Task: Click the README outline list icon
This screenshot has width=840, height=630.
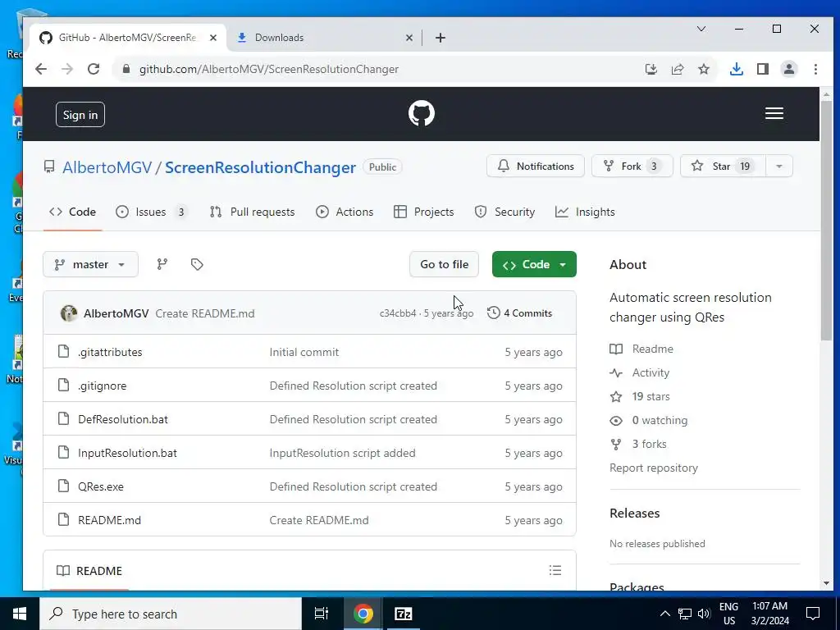Action: pyautogui.click(x=555, y=571)
